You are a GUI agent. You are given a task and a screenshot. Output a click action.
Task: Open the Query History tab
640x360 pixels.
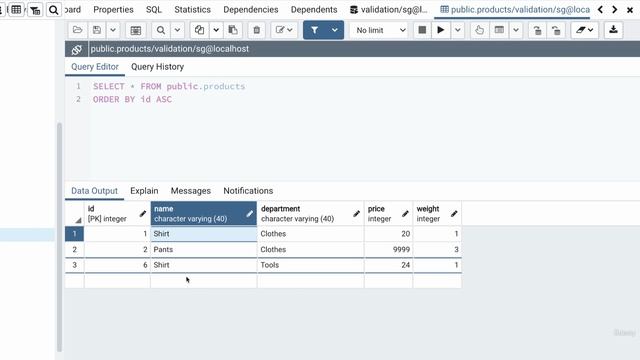157,67
